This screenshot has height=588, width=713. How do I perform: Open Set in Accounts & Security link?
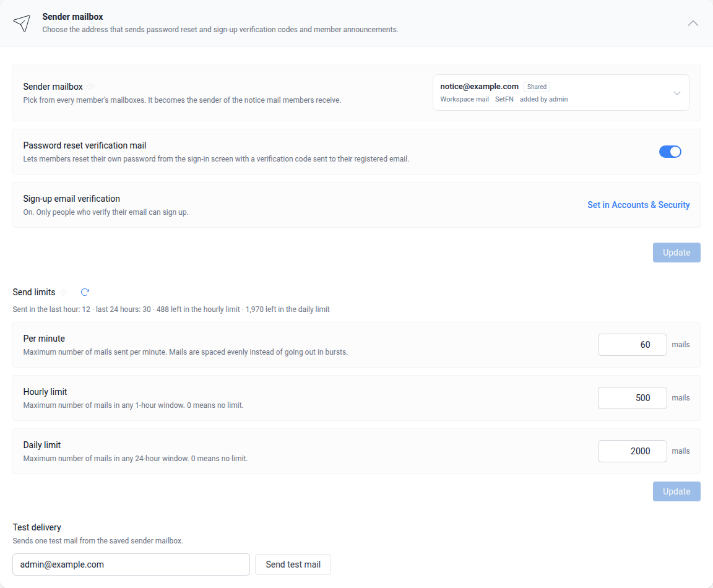[638, 205]
